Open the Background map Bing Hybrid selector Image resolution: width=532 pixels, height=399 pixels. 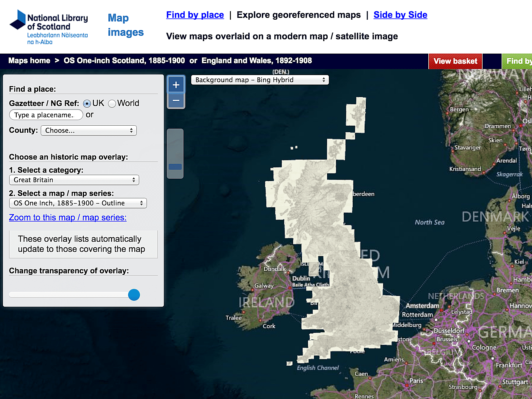(x=260, y=80)
